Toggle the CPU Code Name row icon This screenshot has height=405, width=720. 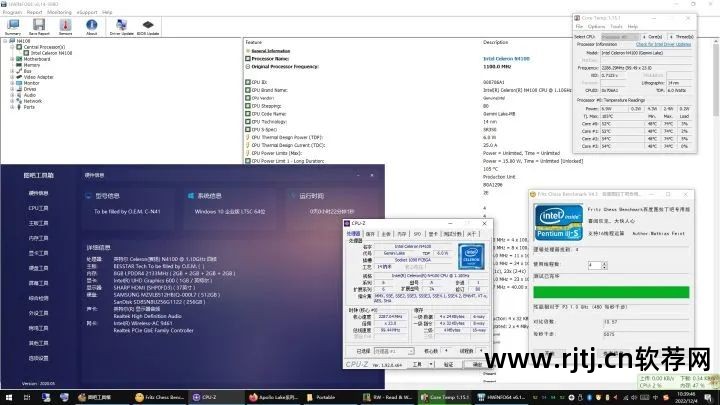pos(248,113)
